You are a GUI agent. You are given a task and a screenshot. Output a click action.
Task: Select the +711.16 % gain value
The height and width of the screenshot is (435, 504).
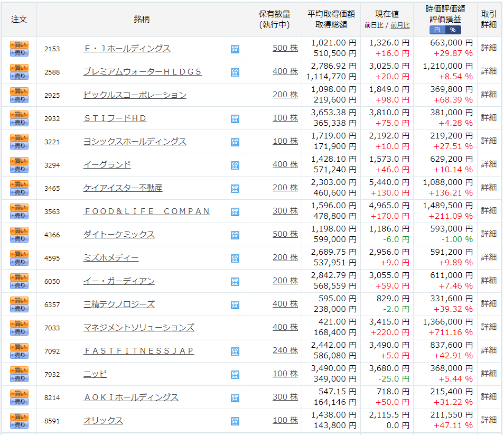point(451,332)
